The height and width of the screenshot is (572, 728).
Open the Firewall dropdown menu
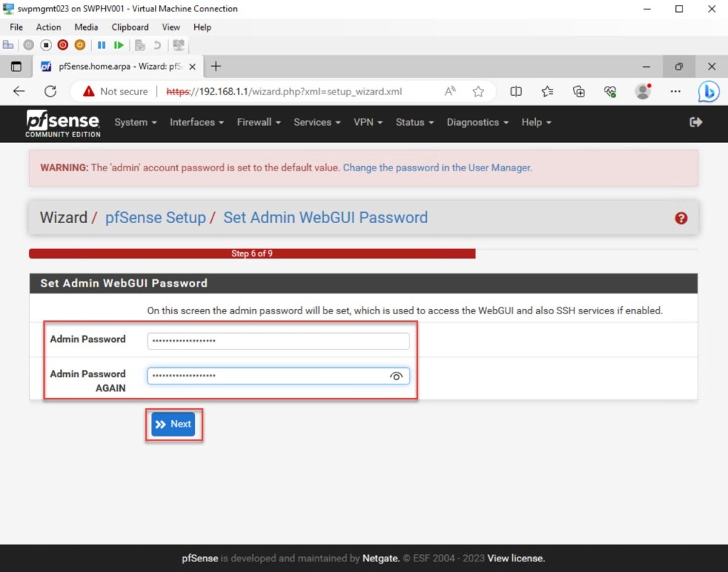(259, 122)
